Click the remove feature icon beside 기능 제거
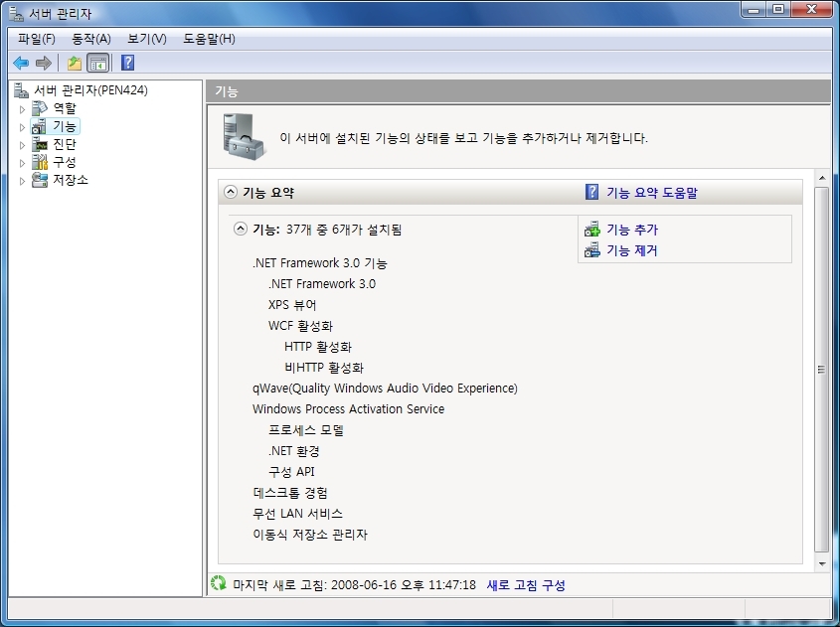The width and height of the screenshot is (840, 627). pyautogui.click(x=591, y=250)
